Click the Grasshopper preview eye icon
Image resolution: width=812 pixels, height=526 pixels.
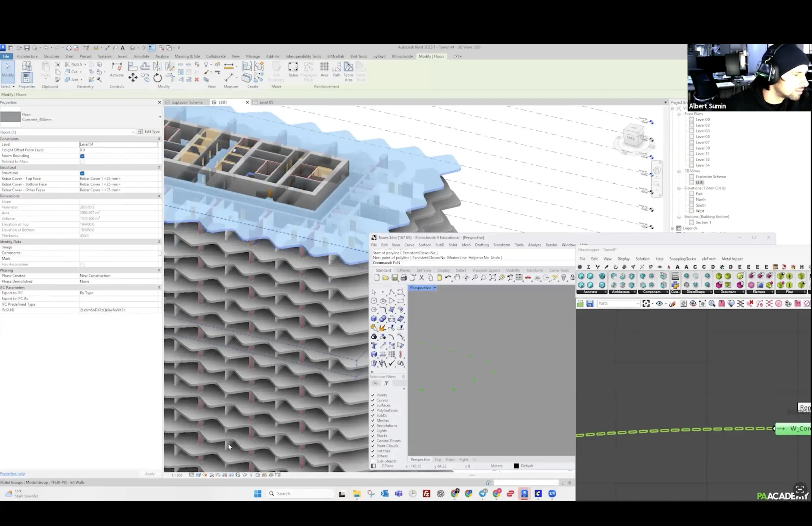coord(659,304)
